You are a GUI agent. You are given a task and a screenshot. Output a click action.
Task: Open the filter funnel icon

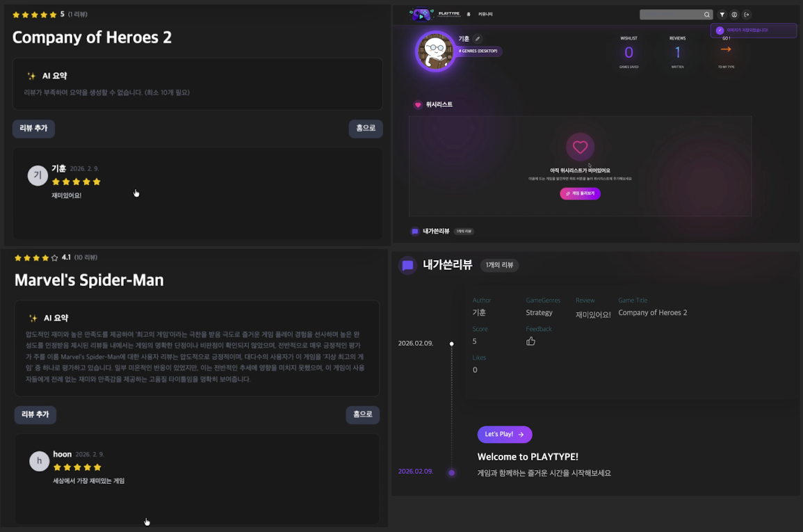(722, 15)
